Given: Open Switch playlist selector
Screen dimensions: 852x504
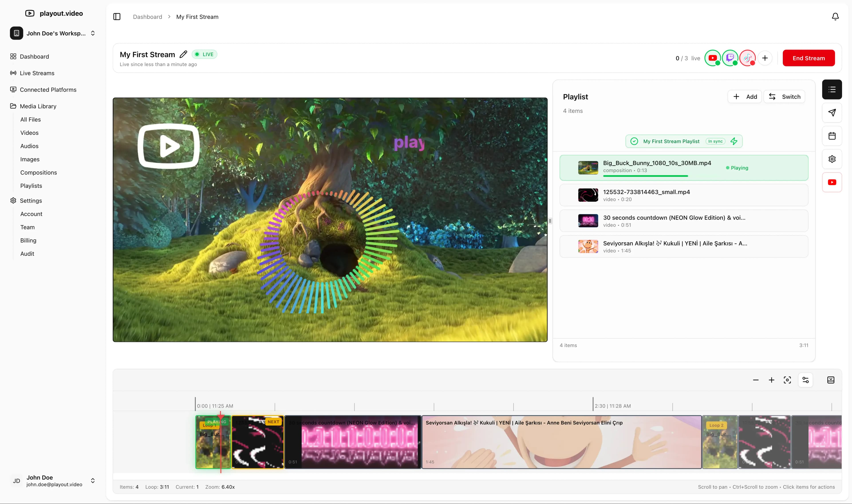Looking at the screenshot, I should (x=784, y=97).
